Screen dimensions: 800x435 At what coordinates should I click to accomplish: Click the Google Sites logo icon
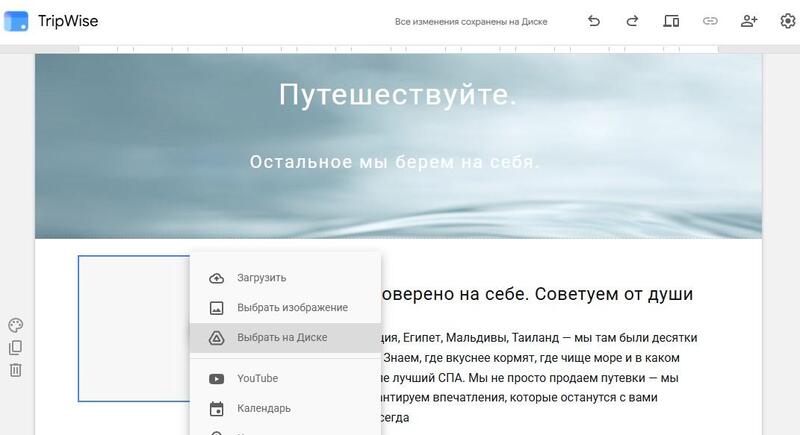(x=16, y=21)
